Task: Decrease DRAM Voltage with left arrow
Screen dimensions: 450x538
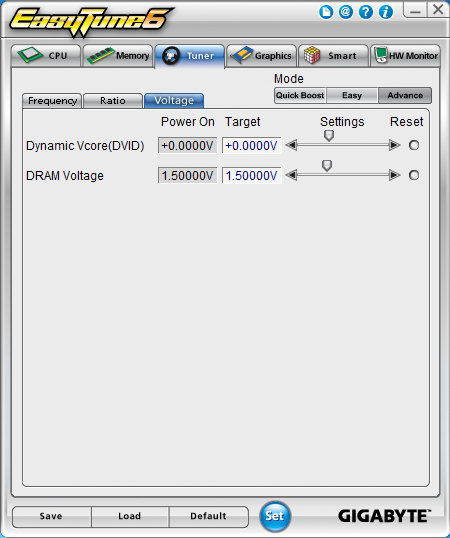Action: pos(291,175)
